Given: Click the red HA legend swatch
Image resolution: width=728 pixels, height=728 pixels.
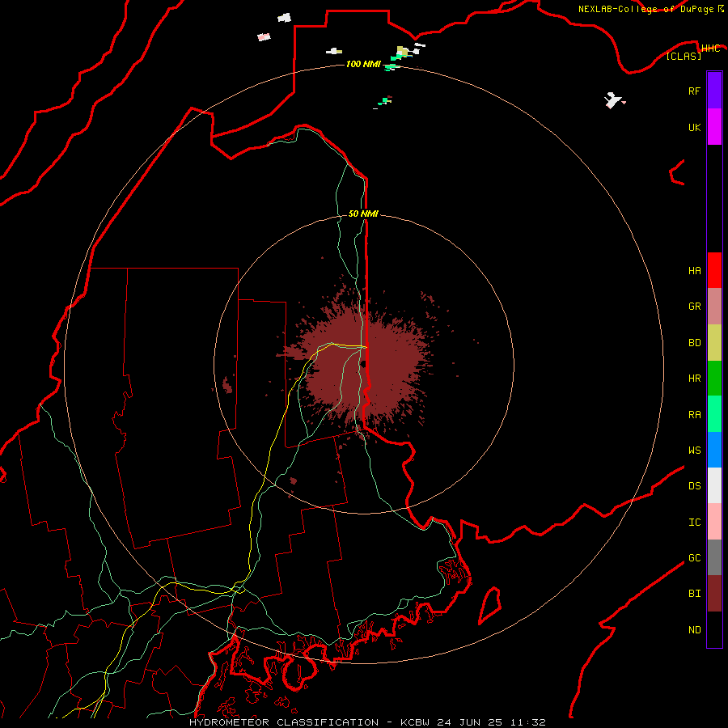Looking at the screenshot, I should pos(714,270).
